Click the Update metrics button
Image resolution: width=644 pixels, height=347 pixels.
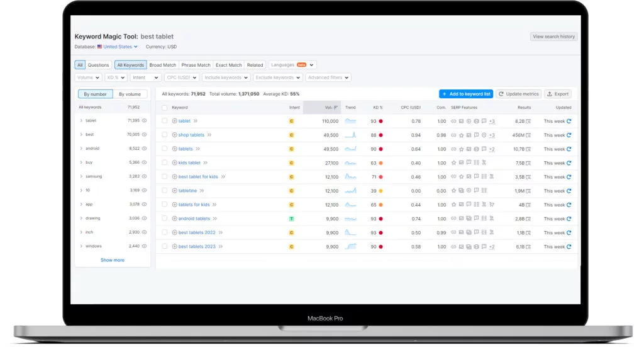519,94
